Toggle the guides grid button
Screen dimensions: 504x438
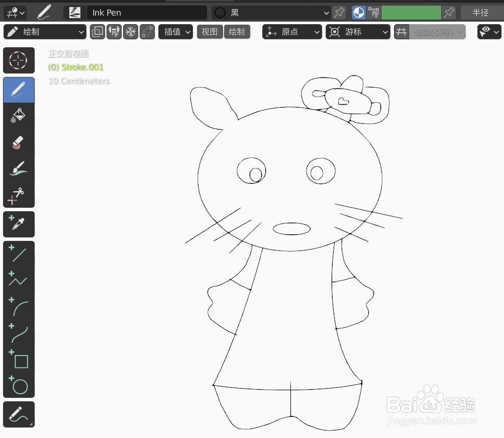[x=401, y=32]
